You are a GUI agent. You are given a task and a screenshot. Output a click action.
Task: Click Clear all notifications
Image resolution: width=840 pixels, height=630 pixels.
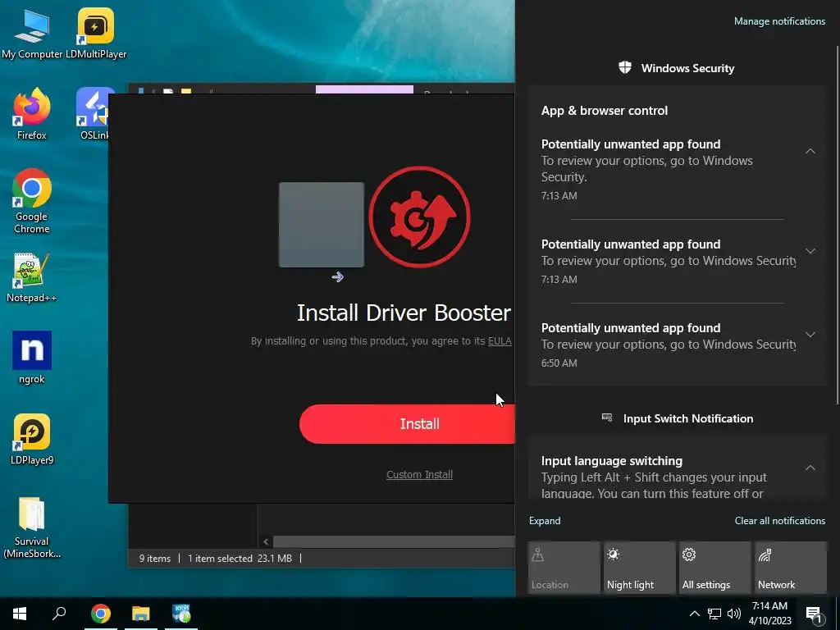(780, 521)
